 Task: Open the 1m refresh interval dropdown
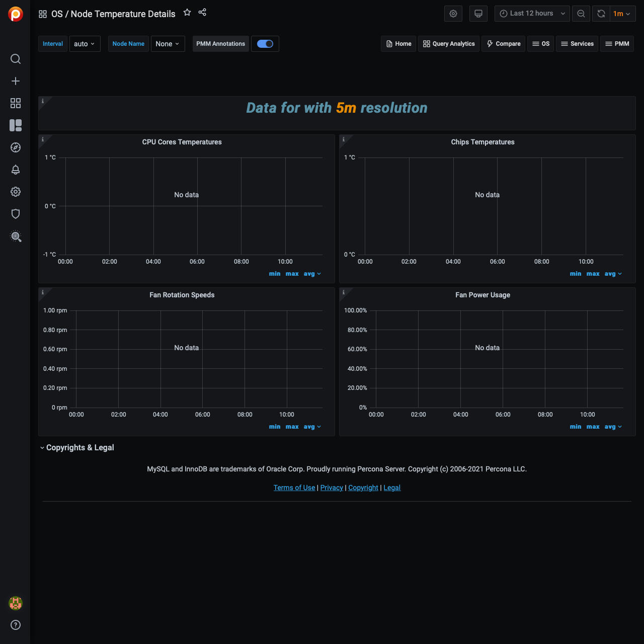(622, 14)
